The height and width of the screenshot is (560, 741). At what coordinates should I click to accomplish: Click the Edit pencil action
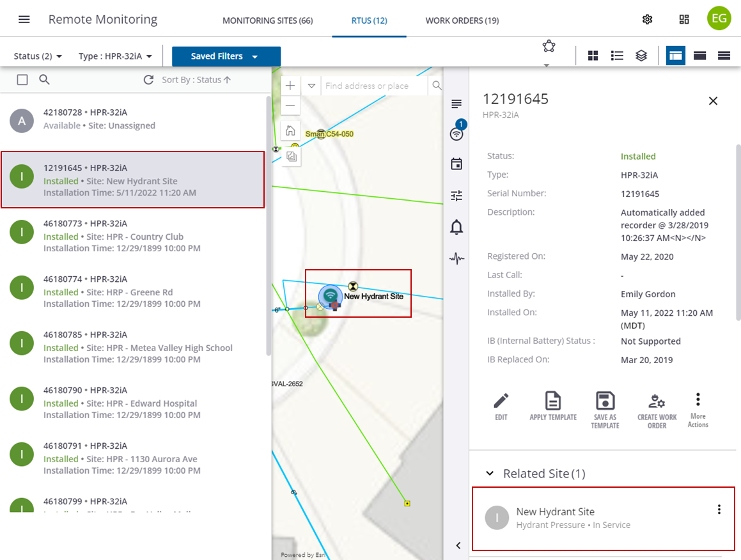coord(501,407)
